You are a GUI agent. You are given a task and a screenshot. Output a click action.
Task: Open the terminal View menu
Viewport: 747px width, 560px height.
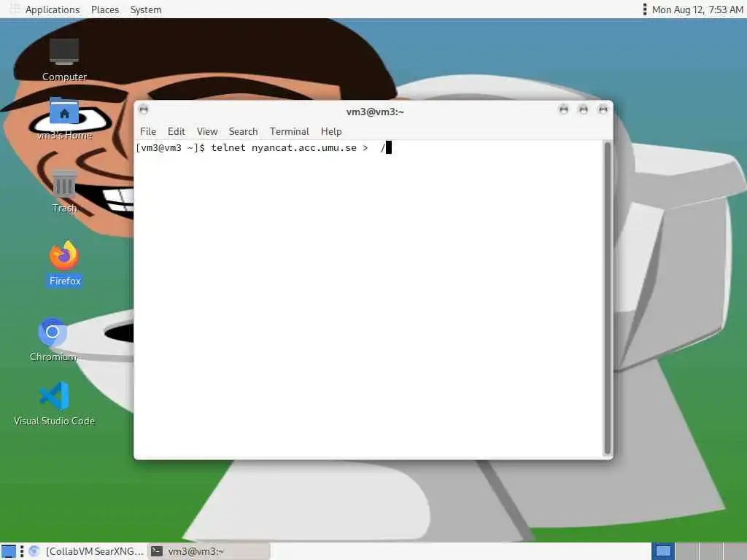(206, 131)
